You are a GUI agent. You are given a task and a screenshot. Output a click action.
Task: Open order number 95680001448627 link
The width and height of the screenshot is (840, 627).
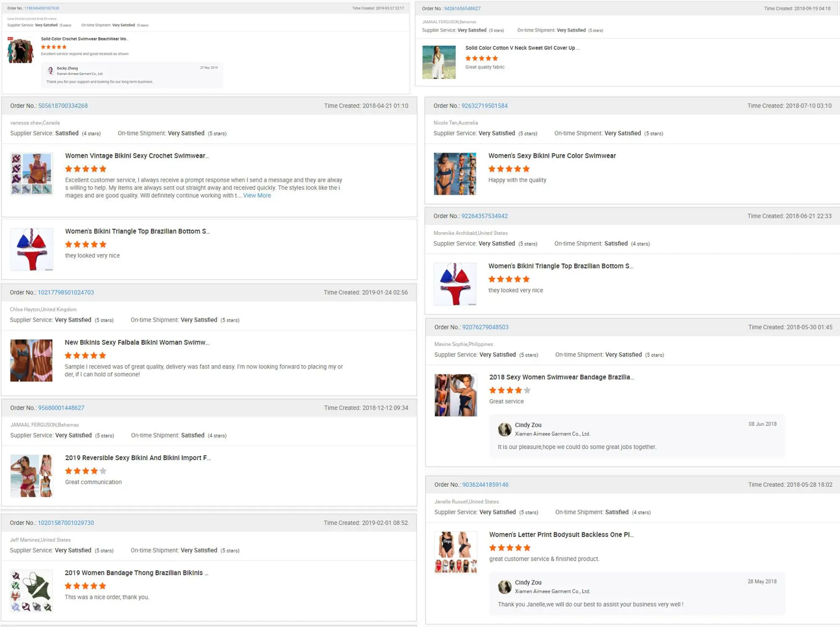[61, 408]
